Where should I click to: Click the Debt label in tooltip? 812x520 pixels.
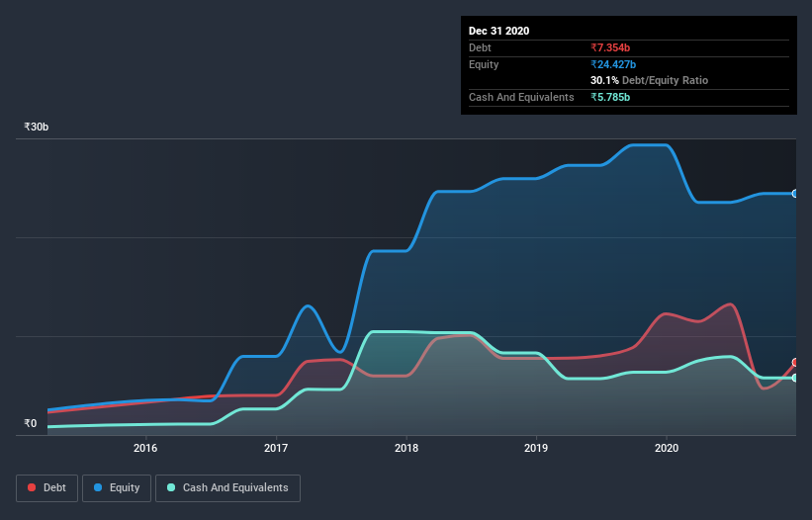pos(480,47)
